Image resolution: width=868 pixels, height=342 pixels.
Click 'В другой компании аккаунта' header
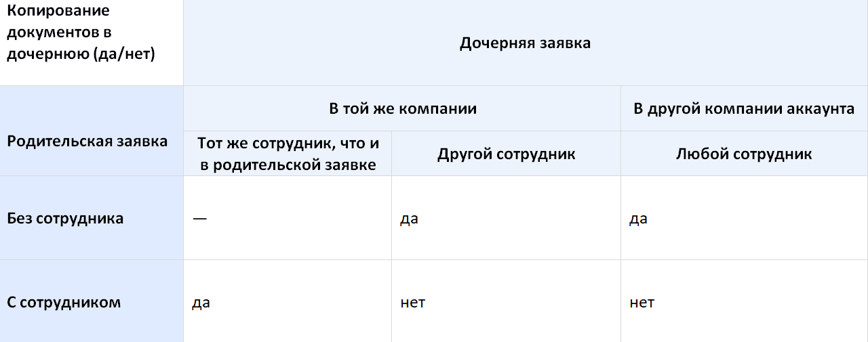[744, 108]
